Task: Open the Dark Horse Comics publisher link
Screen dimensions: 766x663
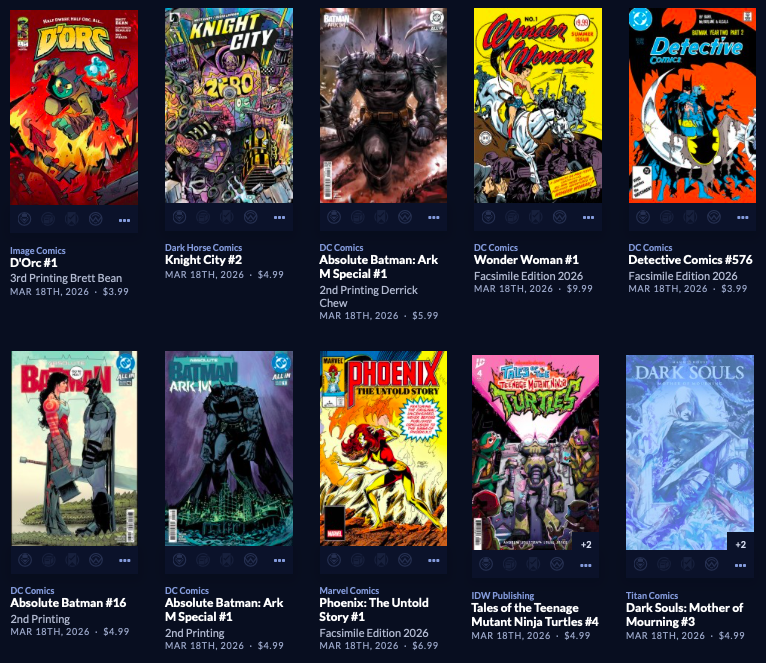Action: coord(203,248)
